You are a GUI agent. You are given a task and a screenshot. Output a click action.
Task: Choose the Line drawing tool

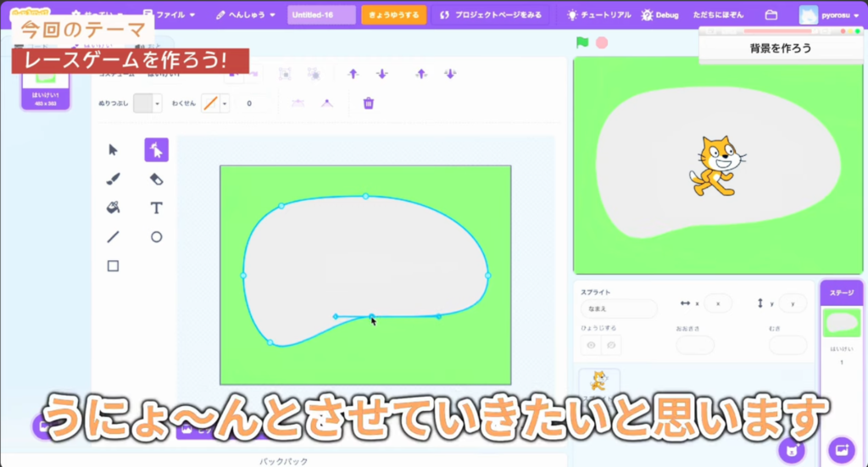click(113, 237)
